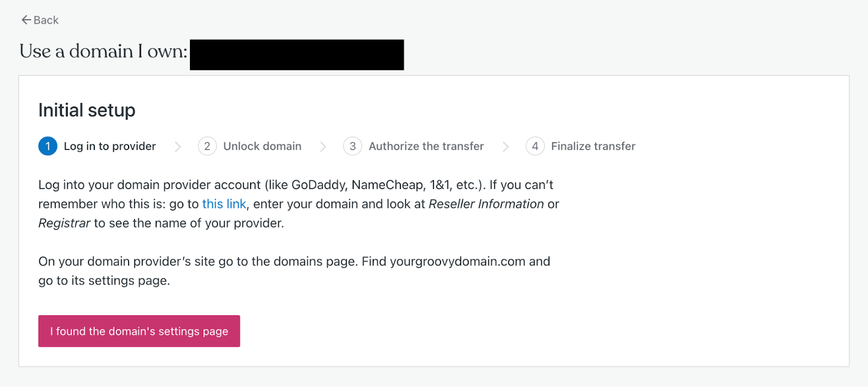Go to the Finalize transfer step
The height and width of the screenshot is (387, 868).
click(593, 146)
